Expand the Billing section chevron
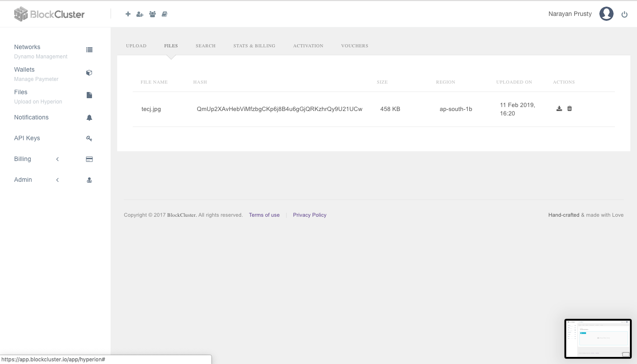This screenshot has width=637, height=364. click(x=57, y=159)
